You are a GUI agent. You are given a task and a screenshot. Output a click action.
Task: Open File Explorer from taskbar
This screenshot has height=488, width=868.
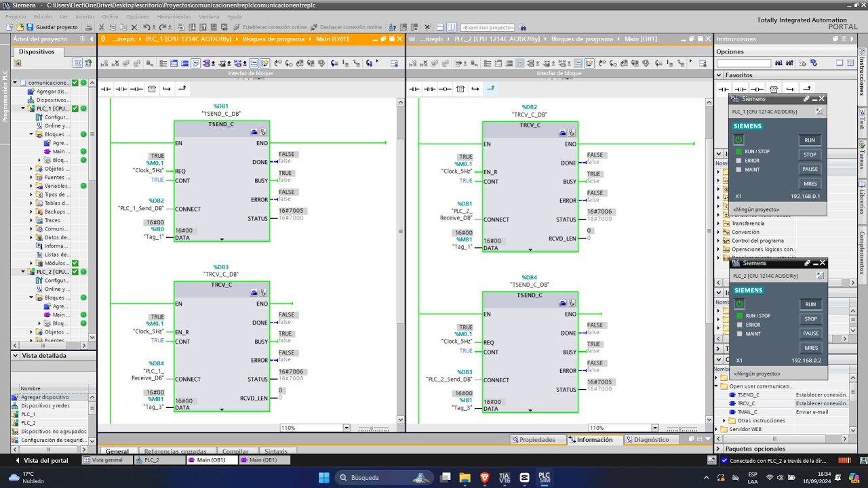pos(465,477)
